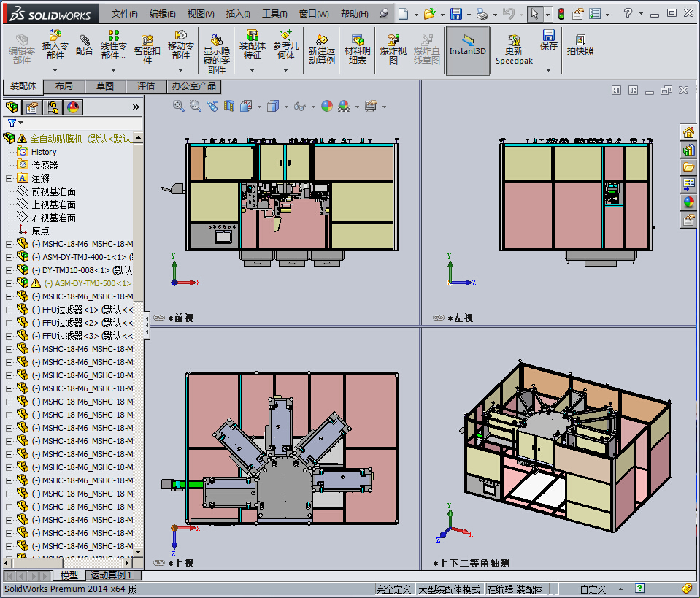The height and width of the screenshot is (598, 700).
Task: Click SolidWorks Resources home icon in task pane
Action: (689, 132)
